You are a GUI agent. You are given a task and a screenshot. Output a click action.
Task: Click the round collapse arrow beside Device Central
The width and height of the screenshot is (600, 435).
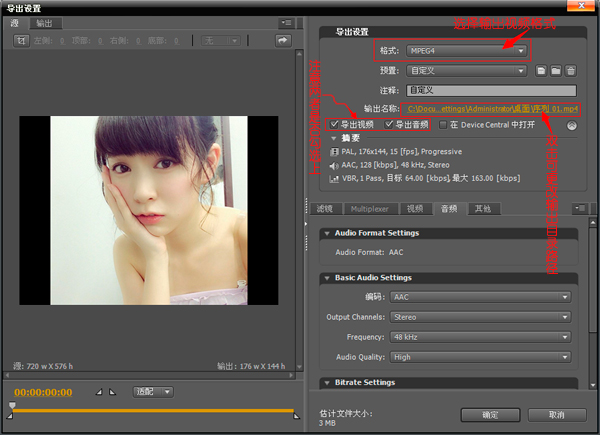pyautogui.click(x=572, y=125)
